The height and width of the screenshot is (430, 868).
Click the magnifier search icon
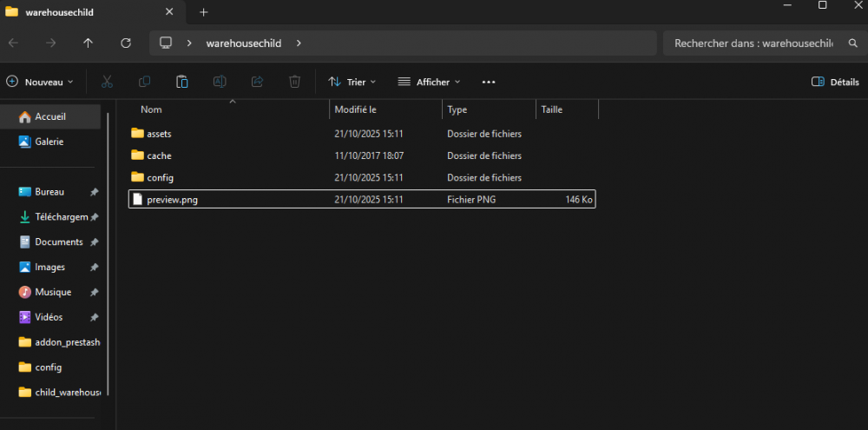(x=852, y=43)
